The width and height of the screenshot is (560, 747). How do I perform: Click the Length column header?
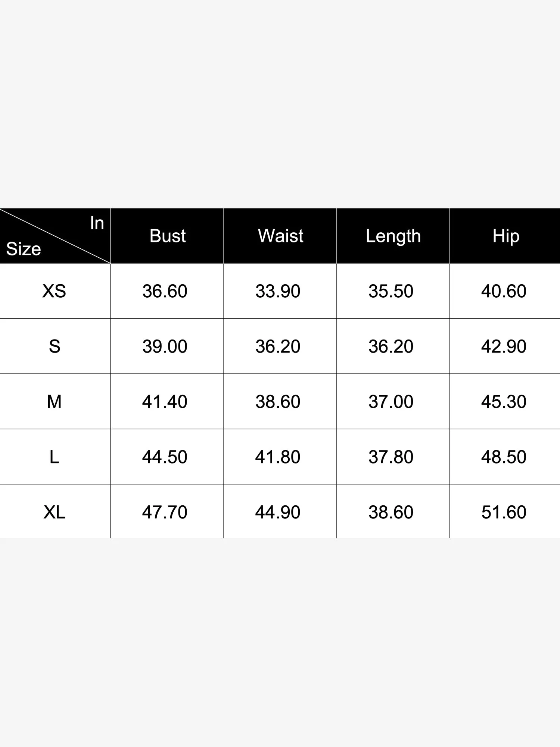click(393, 236)
